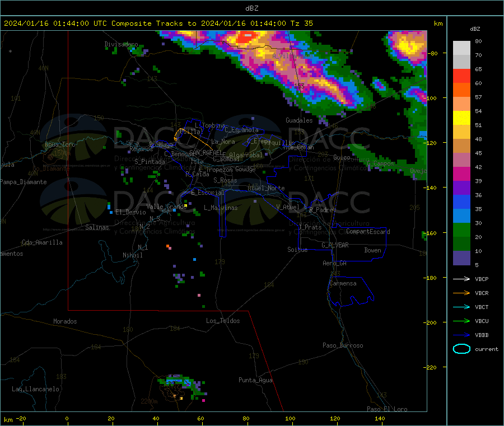
Task: Click the Guadales place label
Action: click(299, 120)
